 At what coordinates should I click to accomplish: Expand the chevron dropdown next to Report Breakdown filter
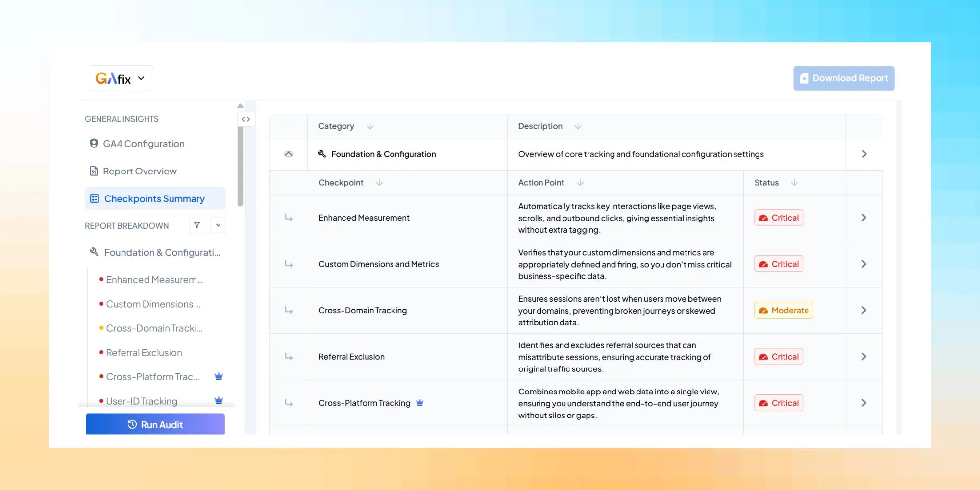coord(218,225)
